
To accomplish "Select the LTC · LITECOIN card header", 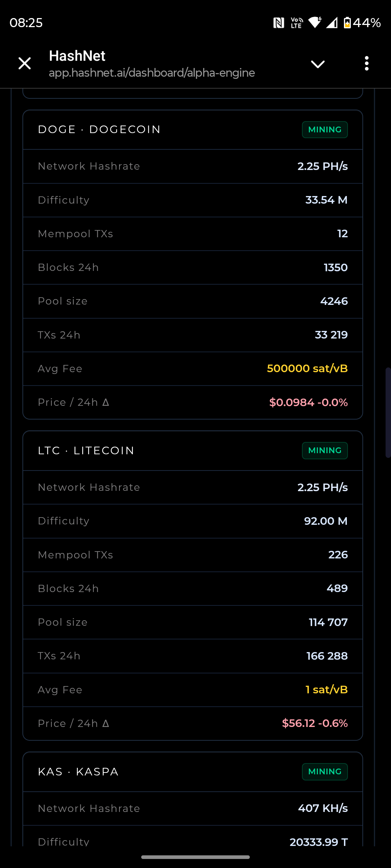I will click(x=86, y=451).
